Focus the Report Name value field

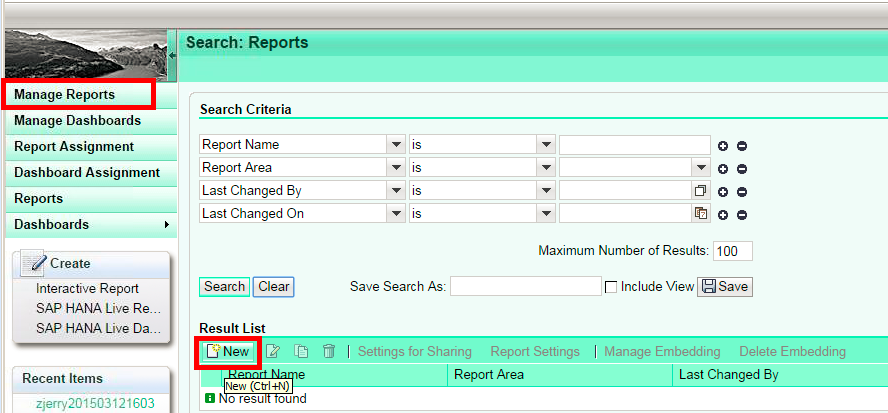click(635, 144)
